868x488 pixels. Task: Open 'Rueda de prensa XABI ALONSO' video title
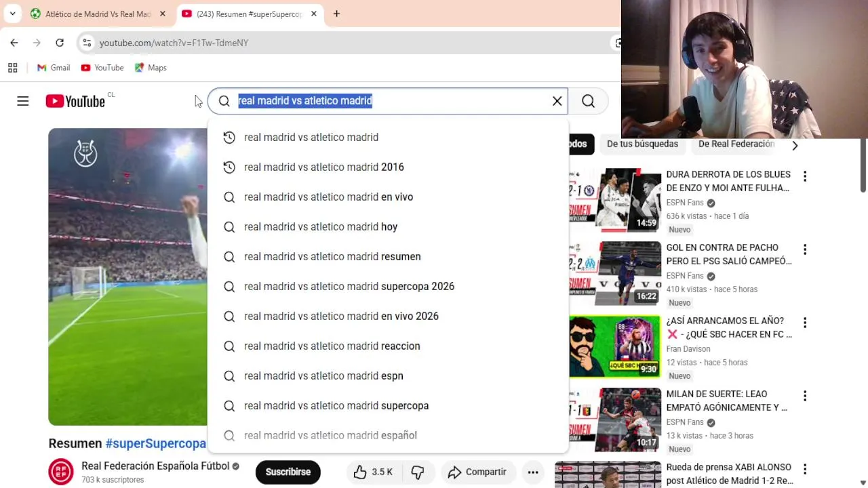730,474
